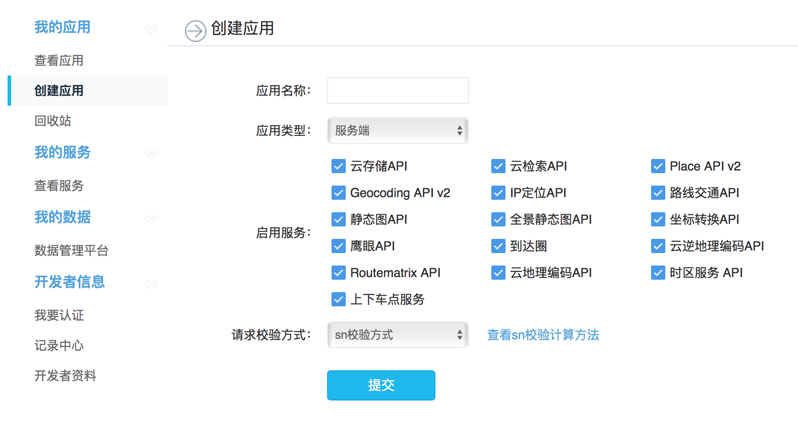The width and height of the screenshot is (798, 436).
Task: Toggle the IP定位API checkbox
Action: (498, 193)
